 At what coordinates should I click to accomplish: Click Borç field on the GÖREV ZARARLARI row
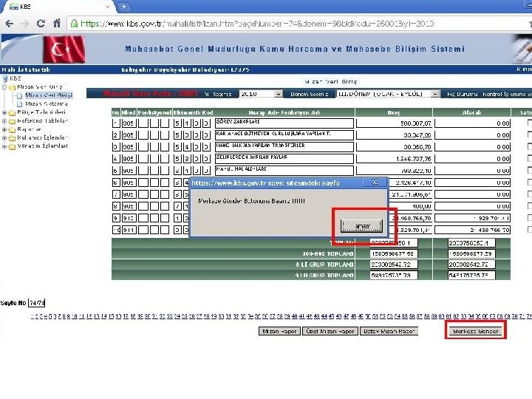click(394, 123)
